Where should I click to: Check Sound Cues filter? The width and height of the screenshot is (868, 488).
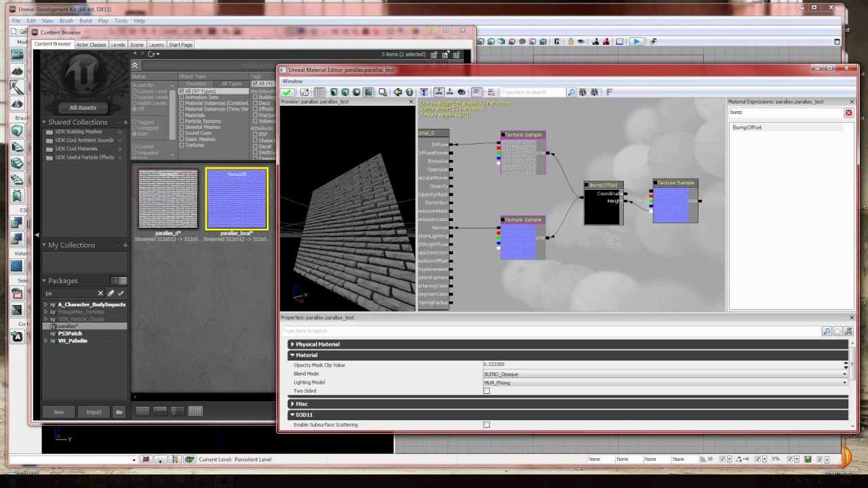tap(182, 133)
